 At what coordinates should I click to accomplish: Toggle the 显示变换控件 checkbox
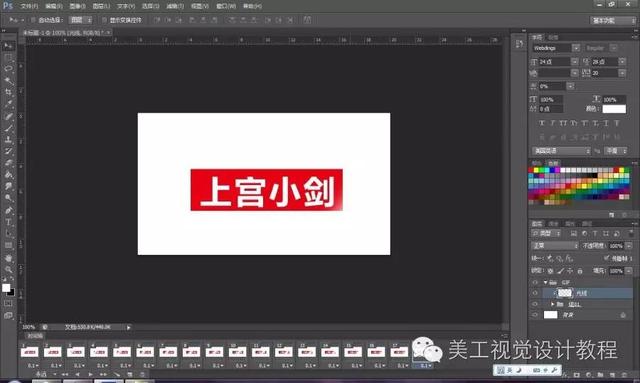[104, 20]
